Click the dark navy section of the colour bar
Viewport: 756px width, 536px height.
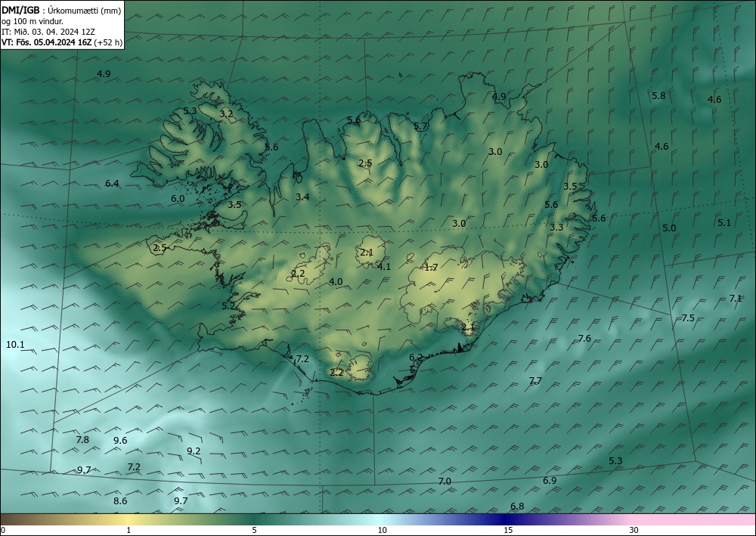[507, 519]
